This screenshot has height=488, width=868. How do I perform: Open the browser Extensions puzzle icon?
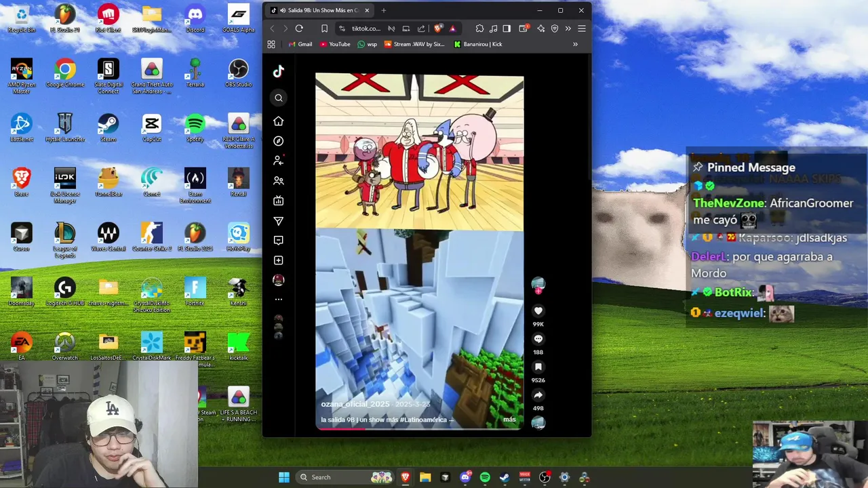pos(479,28)
